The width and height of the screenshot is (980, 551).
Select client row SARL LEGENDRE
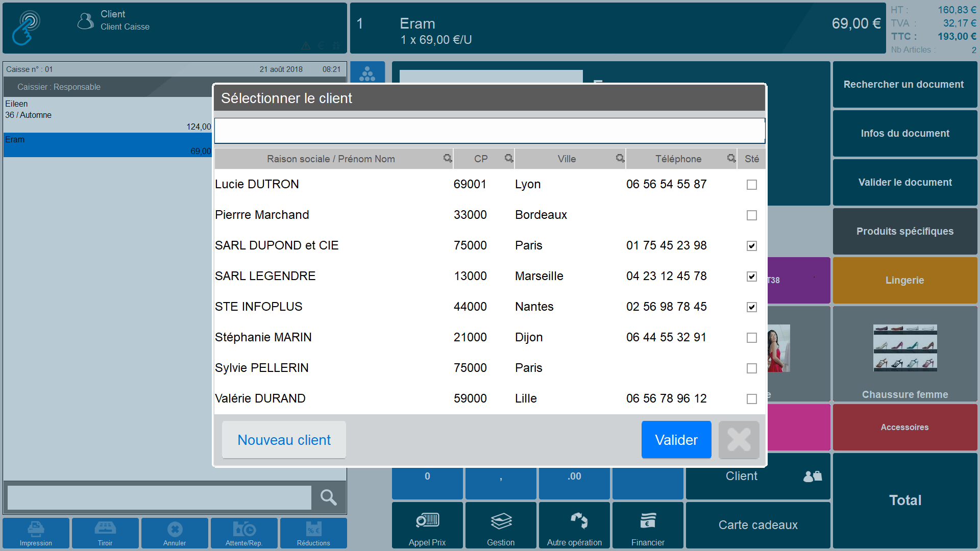click(489, 277)
